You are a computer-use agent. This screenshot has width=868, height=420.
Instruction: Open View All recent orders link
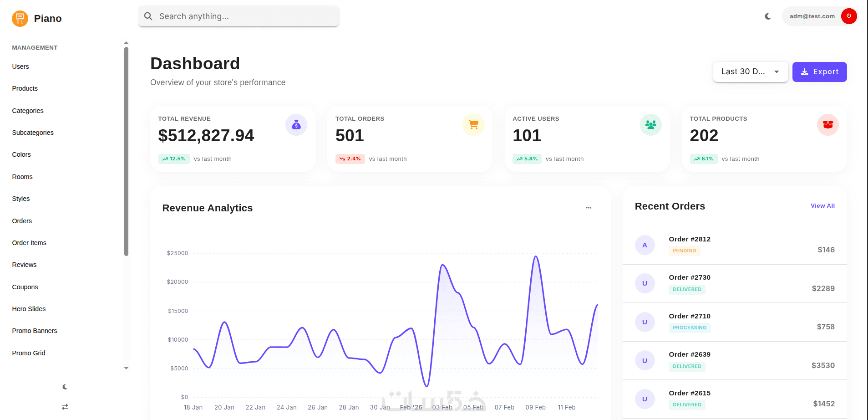click(x=822, y=206)
